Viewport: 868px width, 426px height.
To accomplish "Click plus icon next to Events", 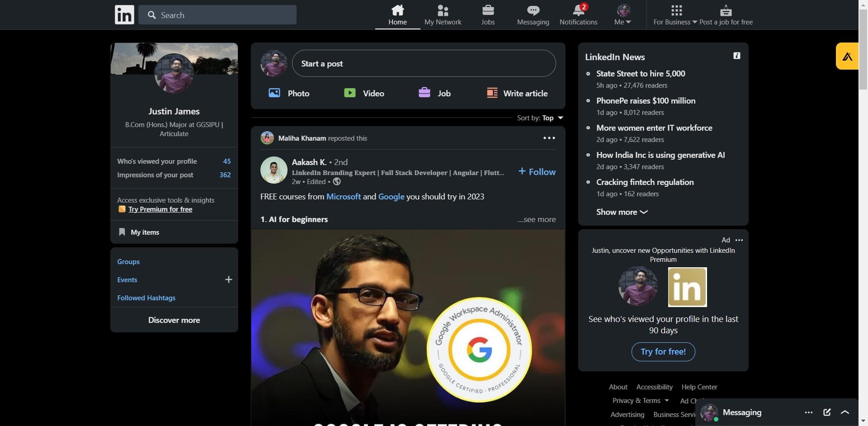I will [x=229, y=279].
